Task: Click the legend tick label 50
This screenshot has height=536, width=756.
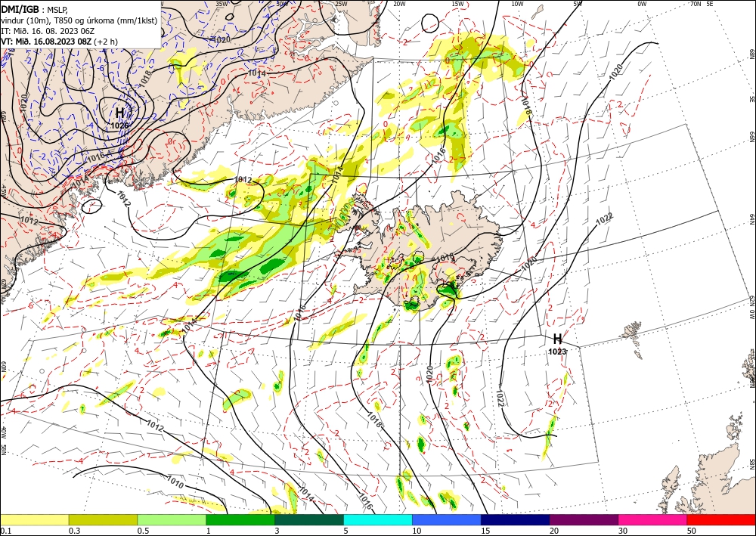Action: pyautogui.click(x=692, y=531)
